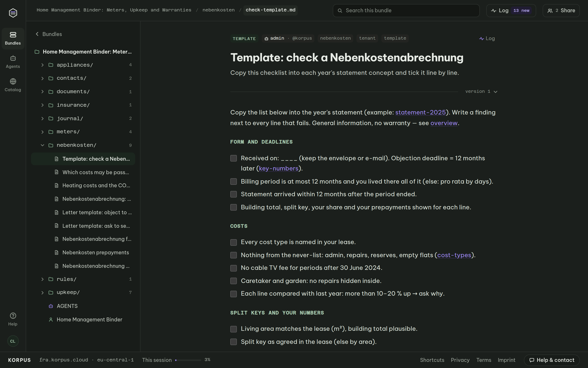588x368 pixels.
Task: Tick 'No cable TV fee' checkbox
Action: (x=234, y=268)
